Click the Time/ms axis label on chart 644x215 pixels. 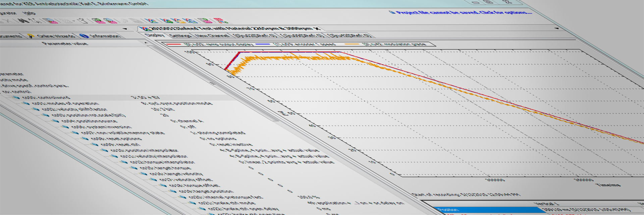(x=608, y=185)
